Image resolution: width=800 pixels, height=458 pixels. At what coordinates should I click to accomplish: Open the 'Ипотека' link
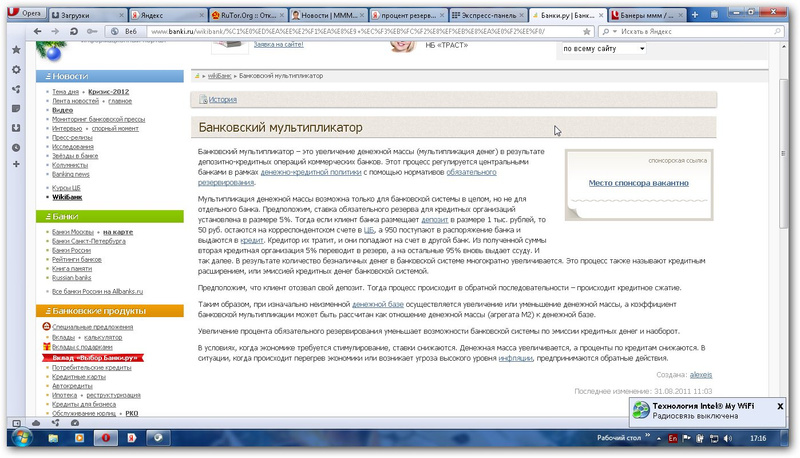click(x=65, y=395)
